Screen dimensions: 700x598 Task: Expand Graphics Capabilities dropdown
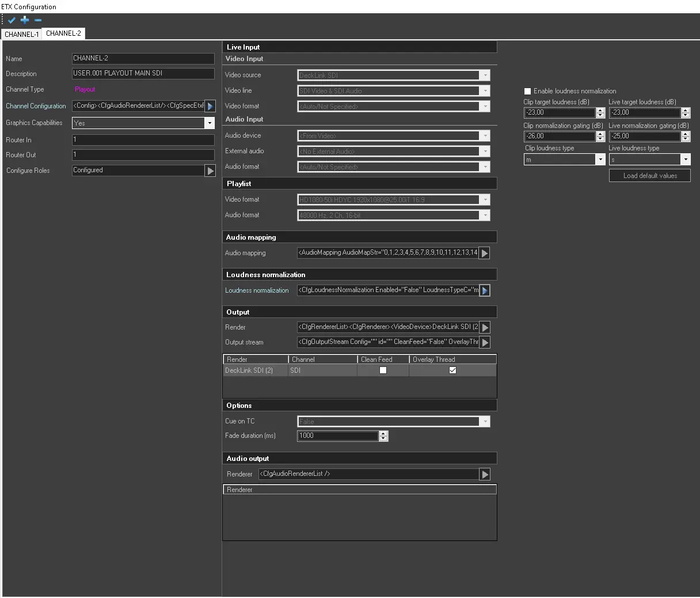(x=210, y=123)
